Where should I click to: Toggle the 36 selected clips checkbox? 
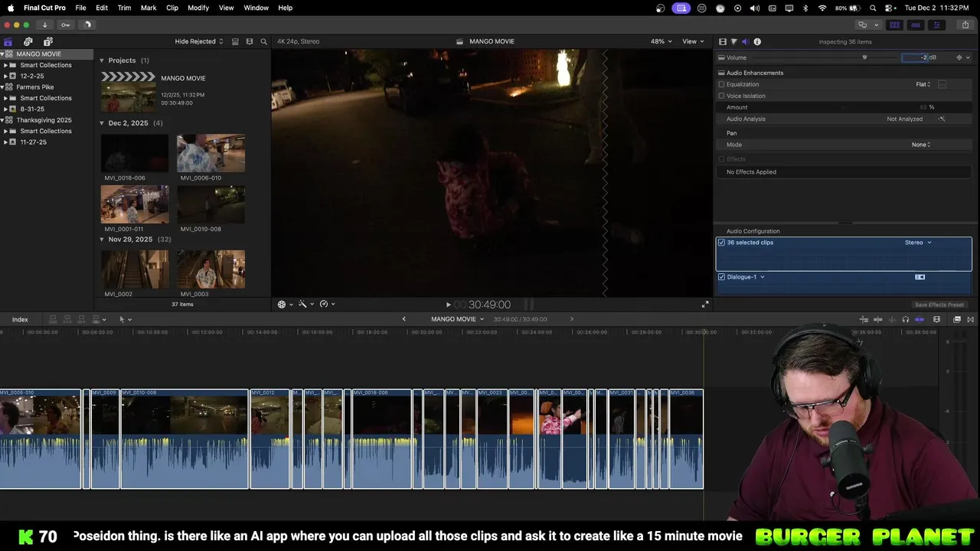(721, 243)
